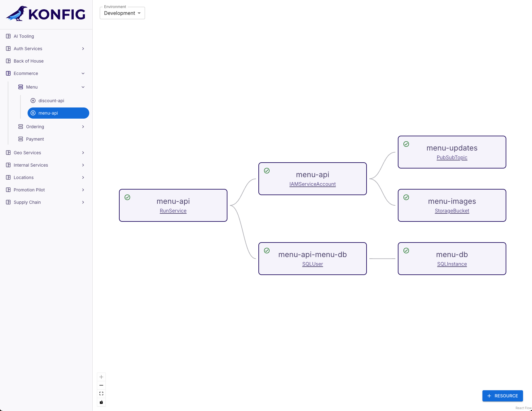
Task: Click the AI Tooling sidebar icon
Action: (x=8, y=36)
